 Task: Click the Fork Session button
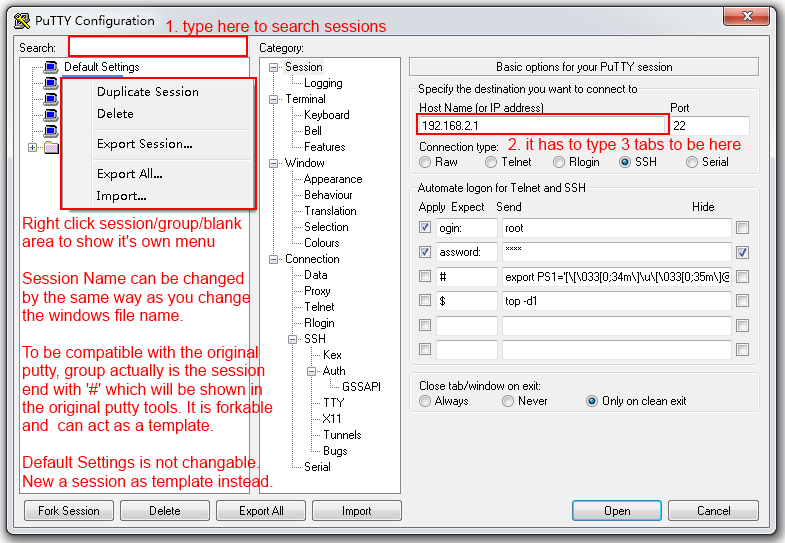coord(69,511)
